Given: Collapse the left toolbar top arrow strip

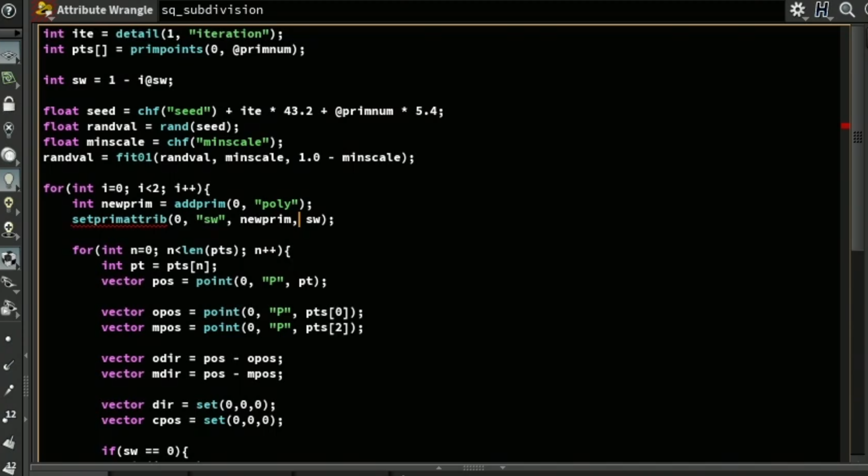Looking at the screenshot, I should tap(10, 33).
